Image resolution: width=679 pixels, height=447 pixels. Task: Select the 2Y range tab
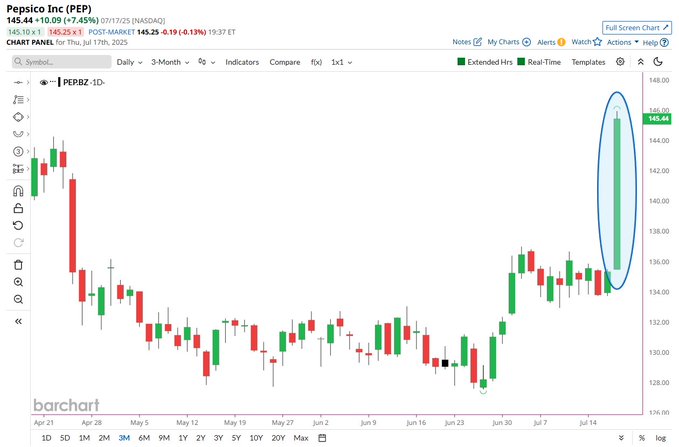pos(201,438)
